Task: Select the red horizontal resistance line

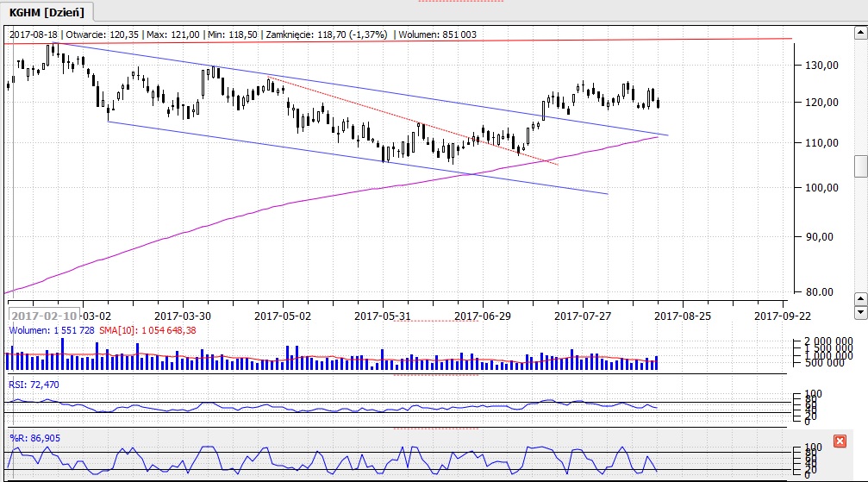Action: pos(431,40)
